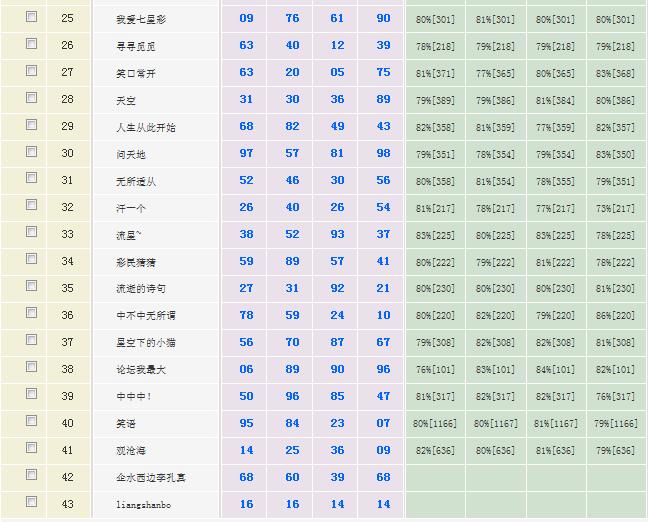The image size is (648, 522).
Task: Check the box for row 43 liangshanbo
Action: [x=32, y=503]
